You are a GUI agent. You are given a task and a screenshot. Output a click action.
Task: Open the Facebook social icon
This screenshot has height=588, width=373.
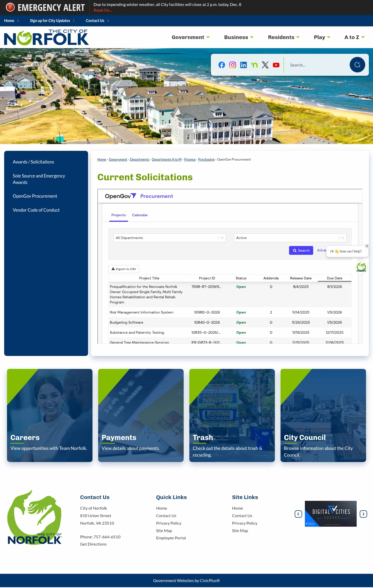(x=222, y=65)
